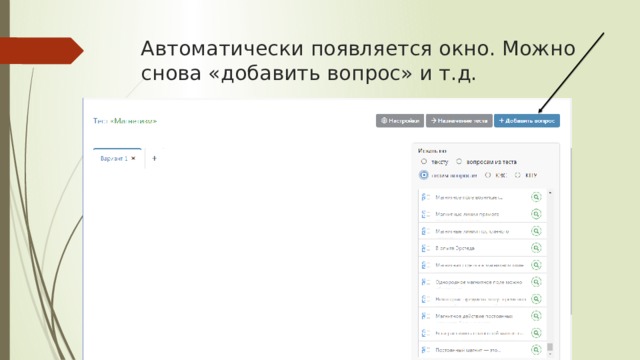Close the «Вариант 1» tab with the x
This screenshot has width=640, height=360.
click(x=133, y=158)
